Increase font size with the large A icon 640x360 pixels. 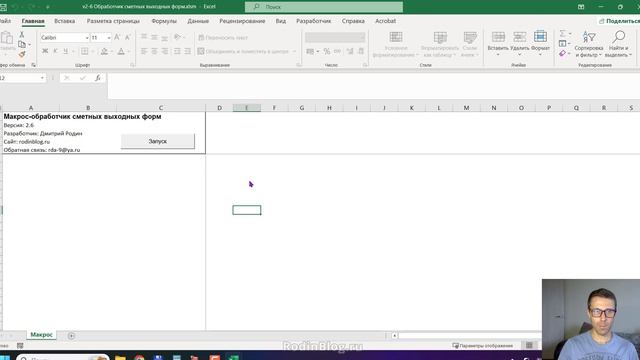[117, 38]
